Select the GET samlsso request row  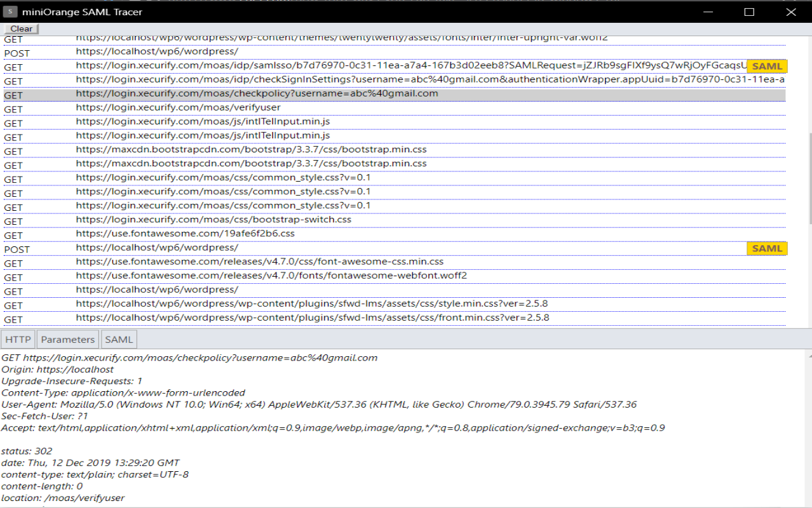(x=395, y=67)
